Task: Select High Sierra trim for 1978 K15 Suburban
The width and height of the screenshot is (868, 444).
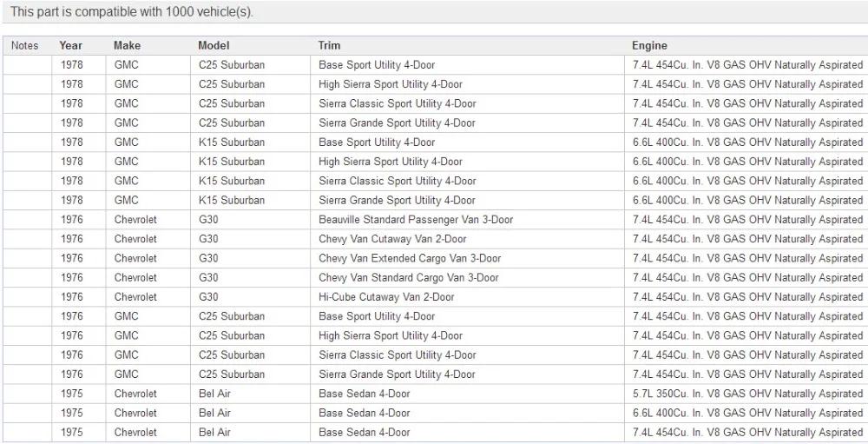Action: point(467,162)
